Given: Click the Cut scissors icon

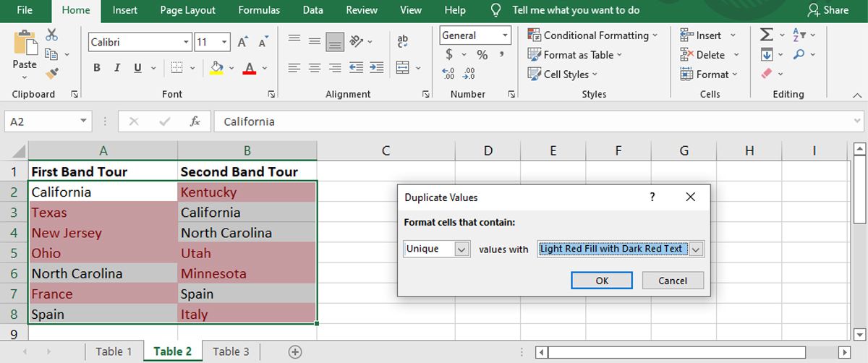Looking at the screenshot, I should 51,35.
